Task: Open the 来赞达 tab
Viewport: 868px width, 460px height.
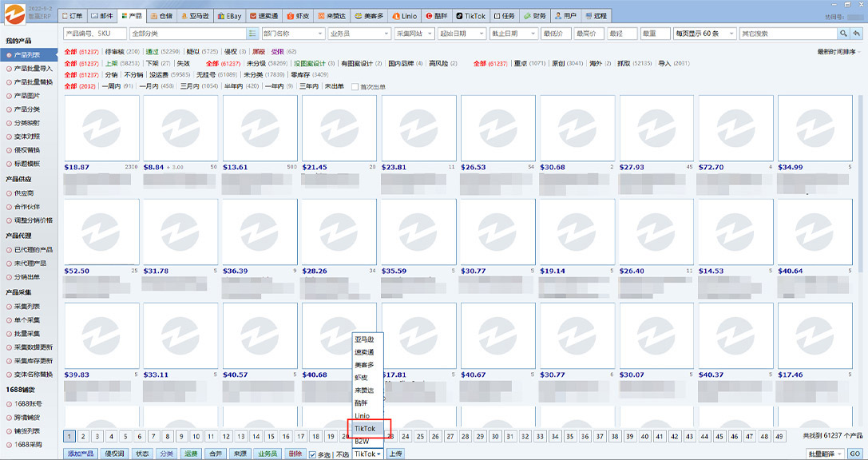Action: pyautogui.click(x=333, y=16)
